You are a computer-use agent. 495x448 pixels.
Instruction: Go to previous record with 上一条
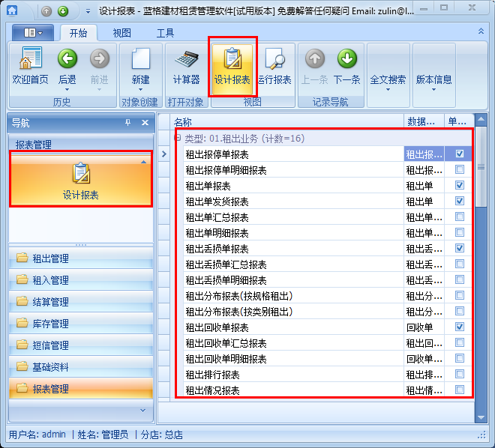tap(315, 67)
